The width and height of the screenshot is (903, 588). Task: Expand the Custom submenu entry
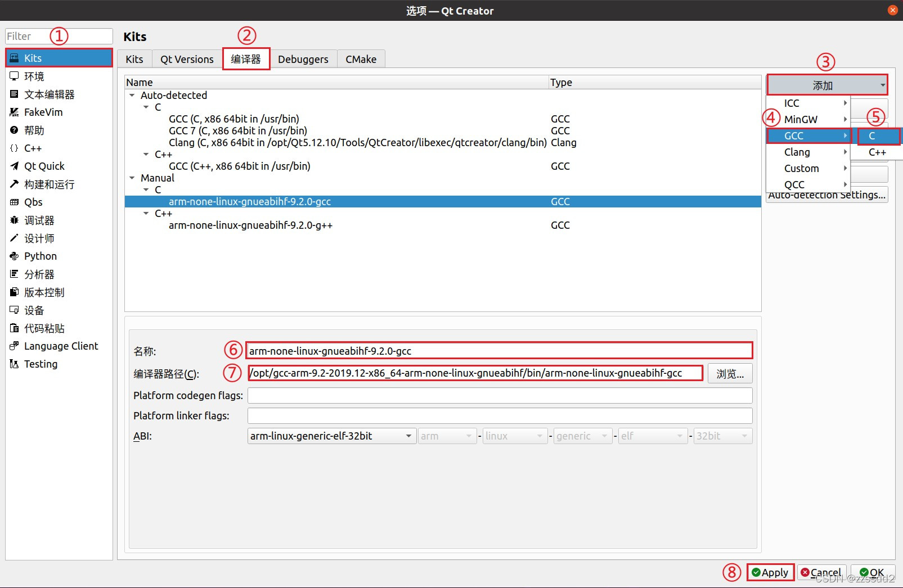pos(808,168)
